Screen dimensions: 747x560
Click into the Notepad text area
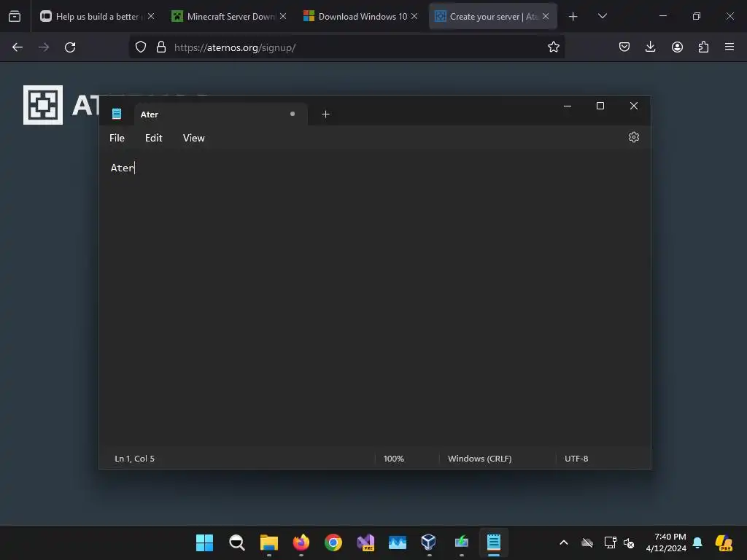(374, 300)
